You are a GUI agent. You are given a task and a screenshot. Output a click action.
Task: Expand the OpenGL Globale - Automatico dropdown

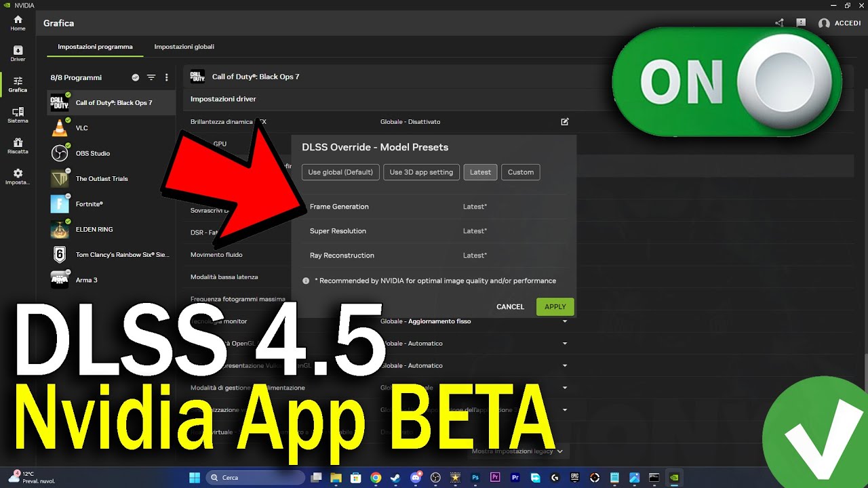coord(565,344)
